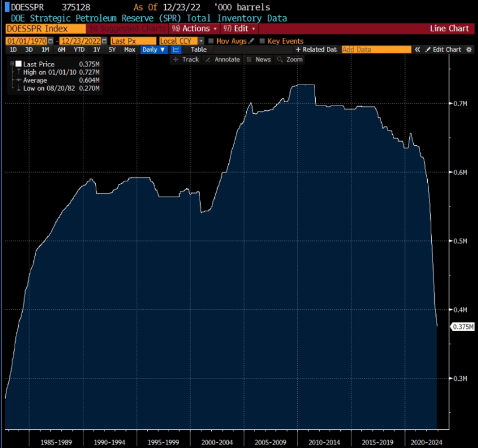Select the YTD range tab
This screenshot has width=478, height=448.
(x=79, y=50)
